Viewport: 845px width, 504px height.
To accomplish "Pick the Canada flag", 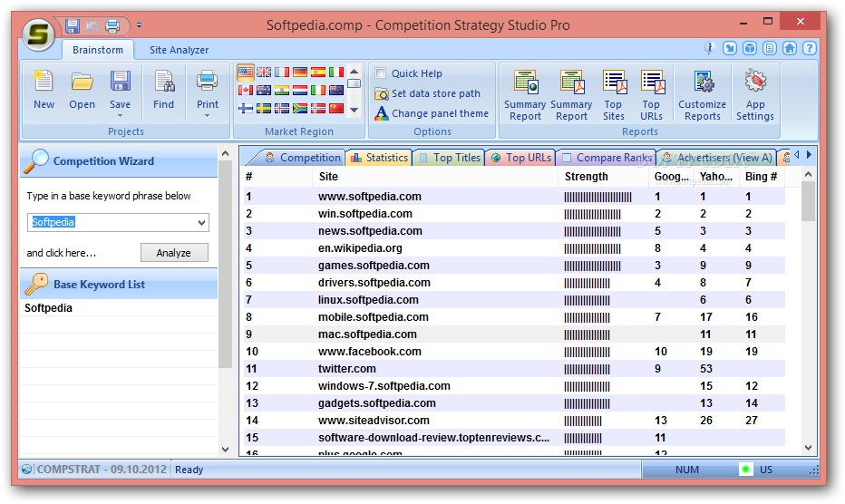I will click(x=245, y=91).
